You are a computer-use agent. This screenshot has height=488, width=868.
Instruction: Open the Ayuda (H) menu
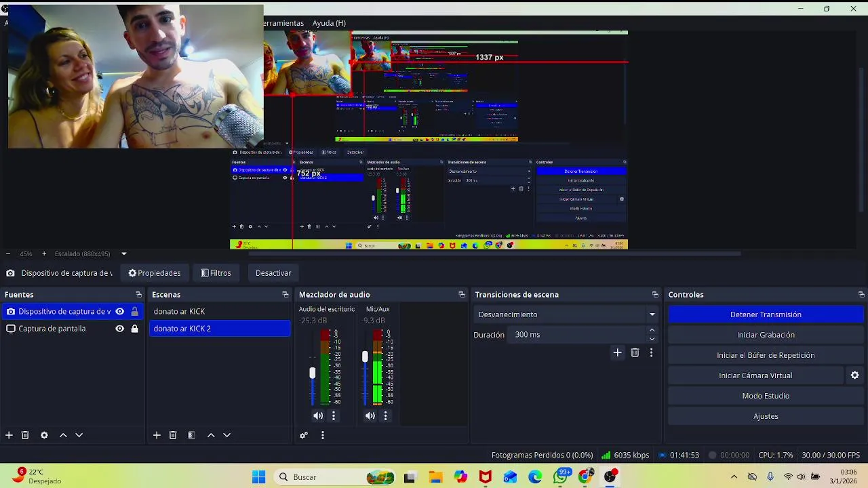click(329, 23)
